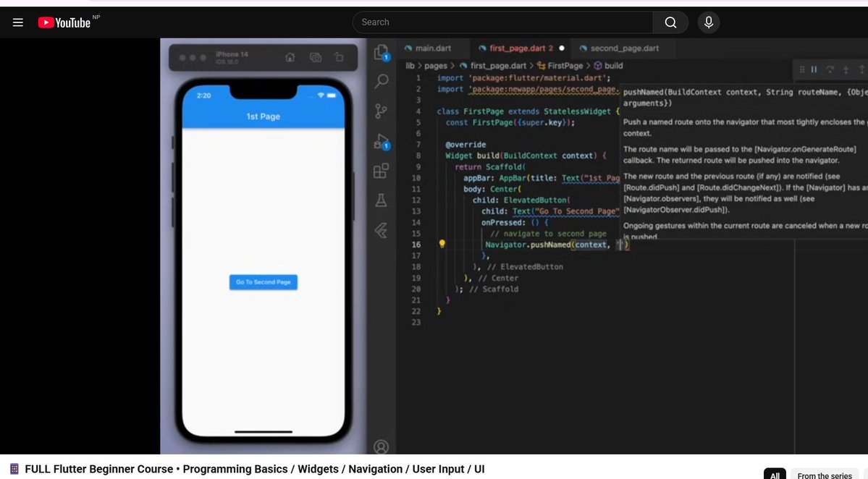The image size is (868, 479).
Task: Click step into in debug toolbar
Action: pos(846,69)
